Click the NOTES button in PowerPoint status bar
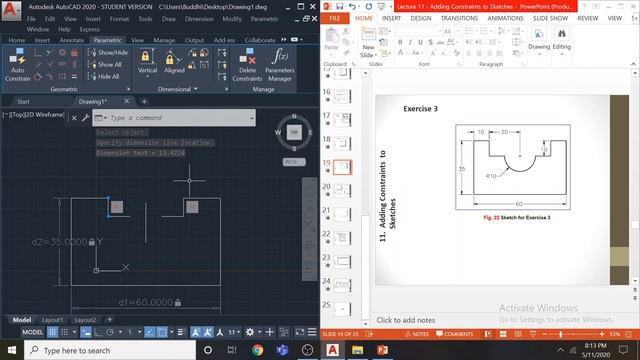The height and width of the screenshot is (360, 640). [417, 334]
